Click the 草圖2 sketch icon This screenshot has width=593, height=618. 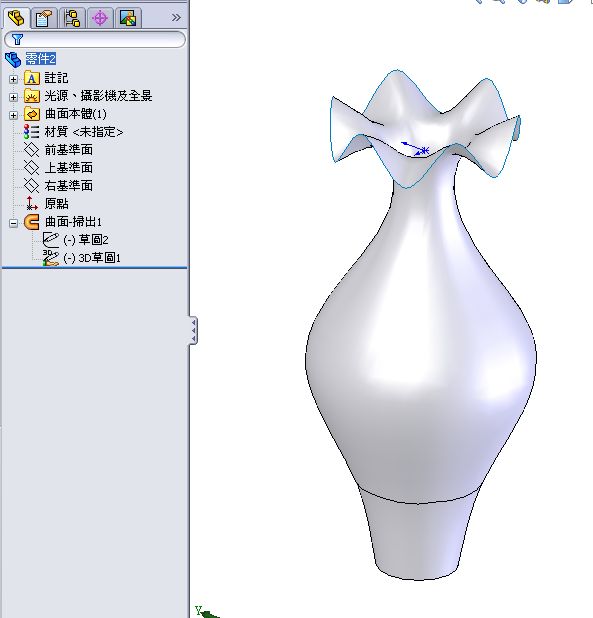point(50,240)
